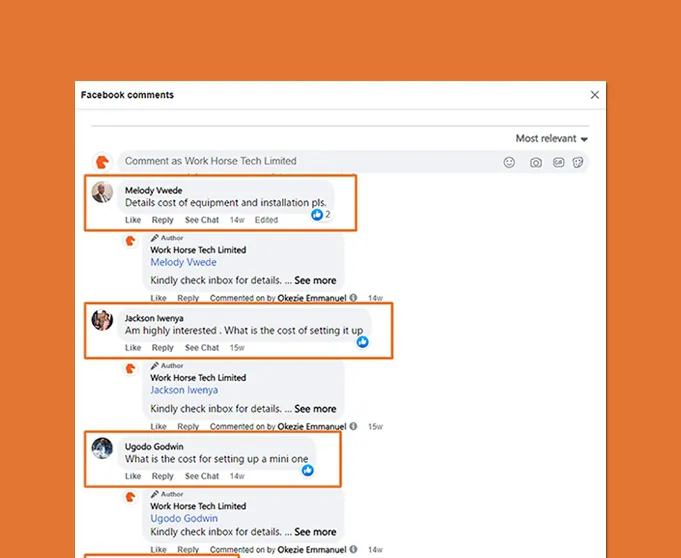The image size is (681, 558).
Task: Click Work Horse Tech horse logo beside comment box
Action: pyautogui.click(x=102, y=162)
